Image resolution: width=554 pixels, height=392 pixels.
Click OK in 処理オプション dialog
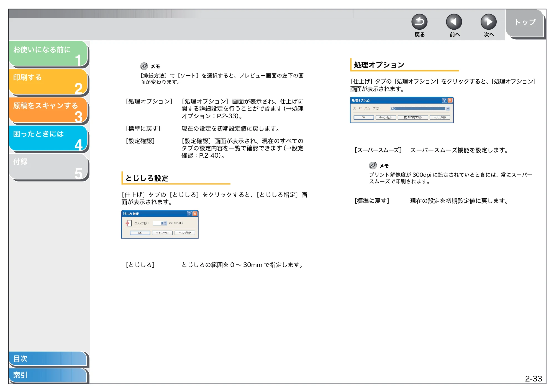pos(364,117)
